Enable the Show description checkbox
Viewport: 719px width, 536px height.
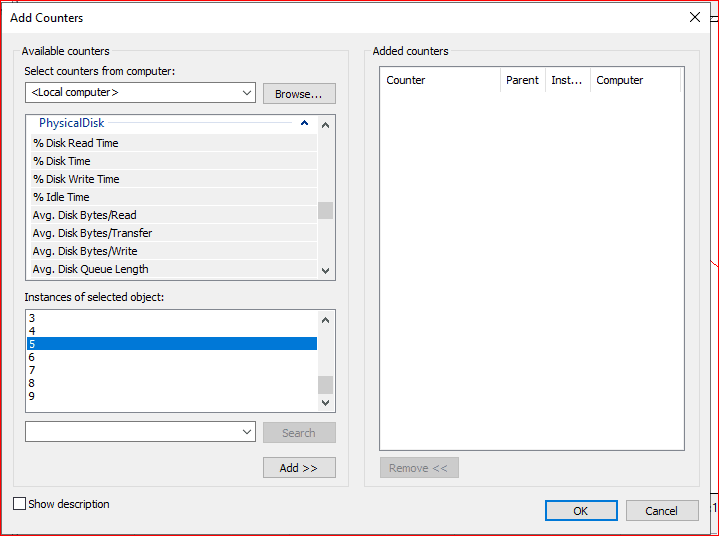[x=19, y=504]
